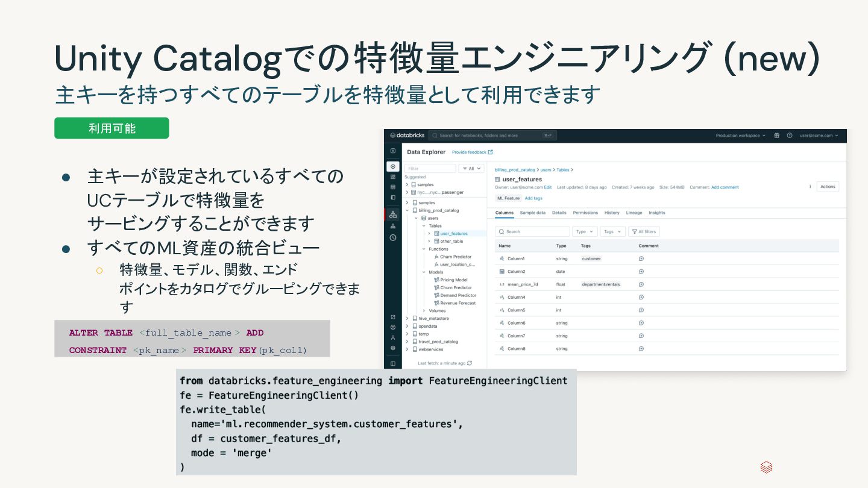Click the comment icon in the Column1 row

click(x=641, y=258)
